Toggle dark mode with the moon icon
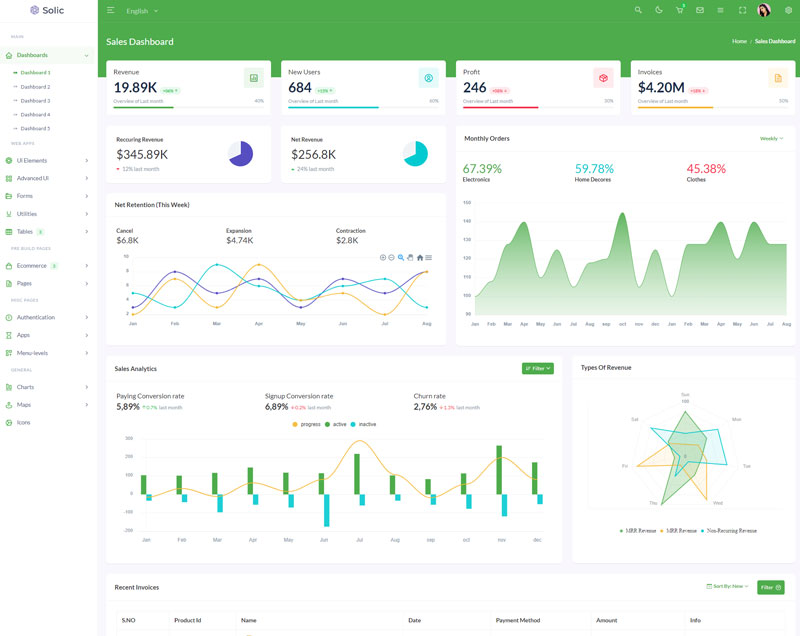Viewport: 800px width, 636px height. [659, 10]
